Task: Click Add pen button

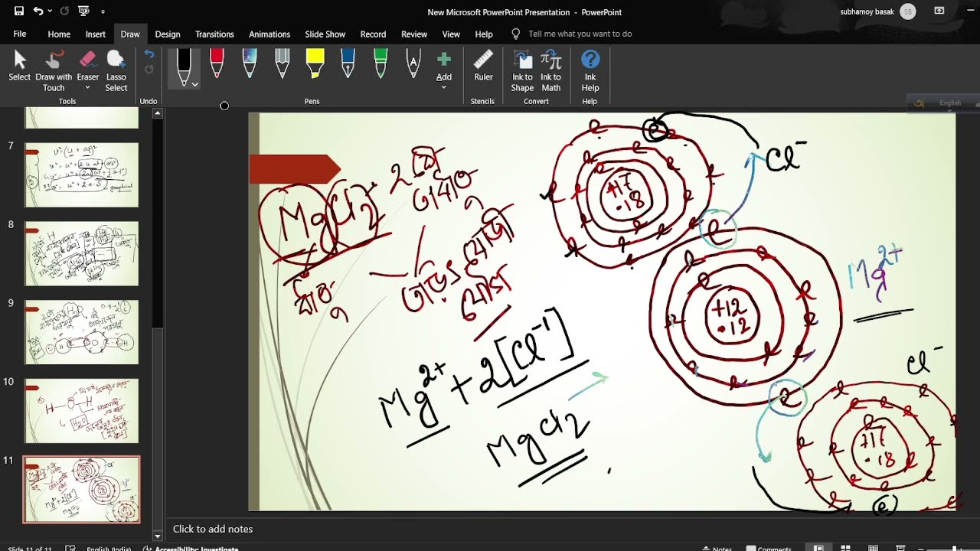Action: point(444,70)
